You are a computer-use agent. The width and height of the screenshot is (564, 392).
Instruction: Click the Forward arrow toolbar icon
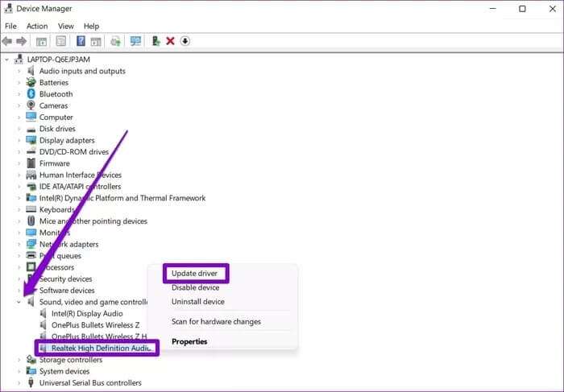pyautogui.click(x=22, y=41)
